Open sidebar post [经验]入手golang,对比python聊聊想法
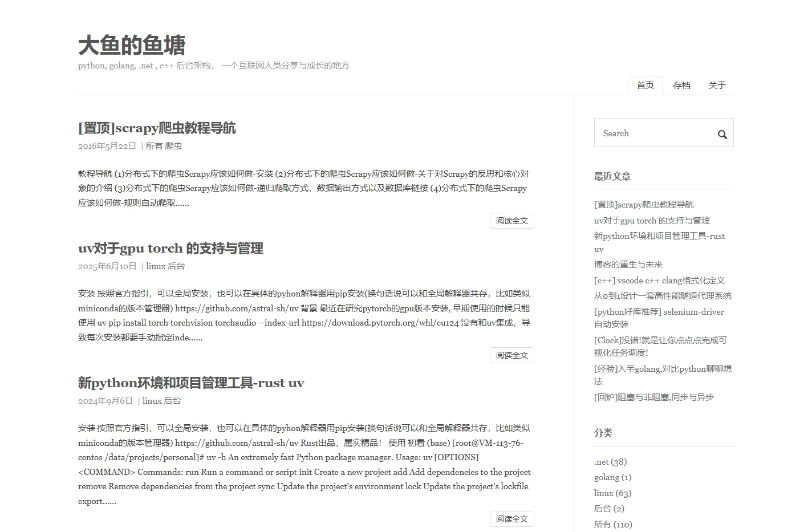The height and width of the screenshot is (532, 812). click(663, 375)
